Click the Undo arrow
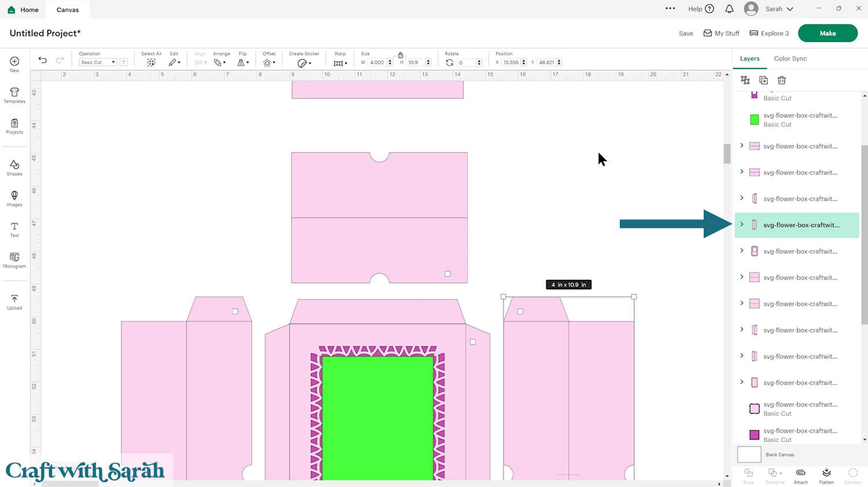868x487 pixels. click(x=43, y=60)
